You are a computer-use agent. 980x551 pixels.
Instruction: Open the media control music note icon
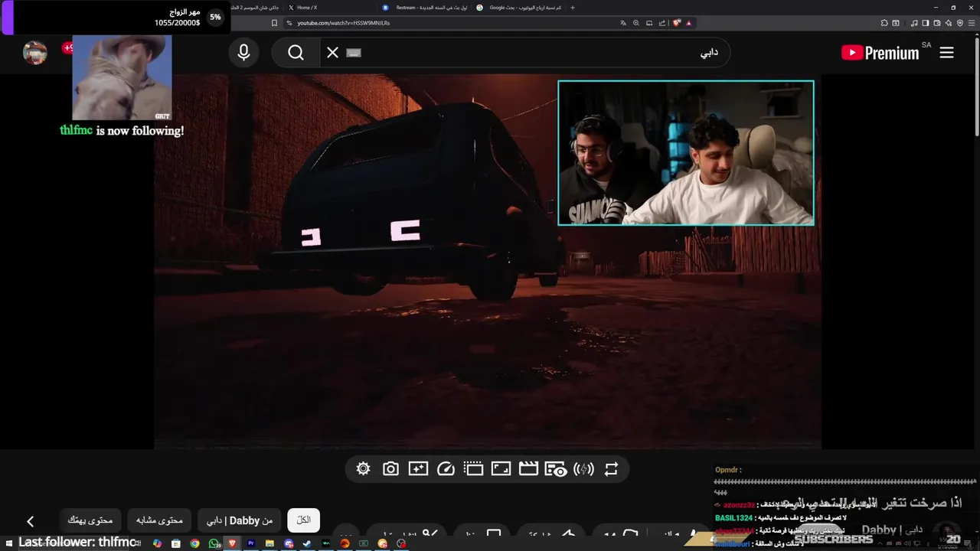pyautogui.click(x=914, y=23)
